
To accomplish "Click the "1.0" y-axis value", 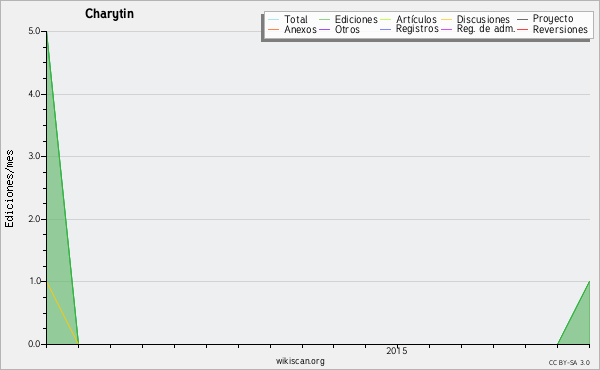I will click(x=34, y=281).
